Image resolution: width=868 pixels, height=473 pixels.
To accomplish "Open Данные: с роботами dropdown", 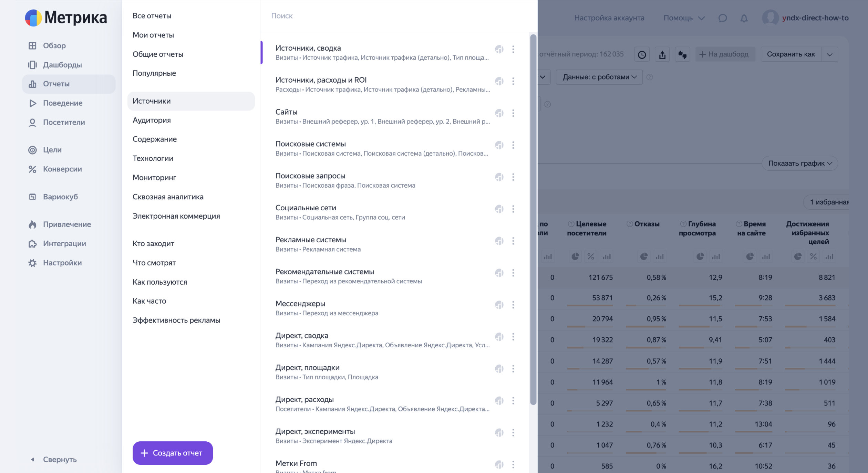I will 599,77.
